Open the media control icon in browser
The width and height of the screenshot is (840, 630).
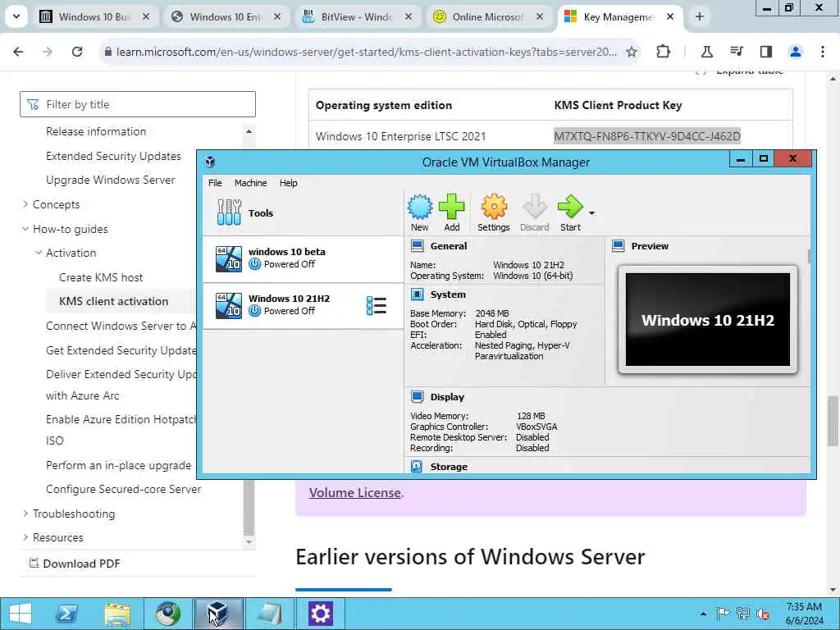coord(737,52)
